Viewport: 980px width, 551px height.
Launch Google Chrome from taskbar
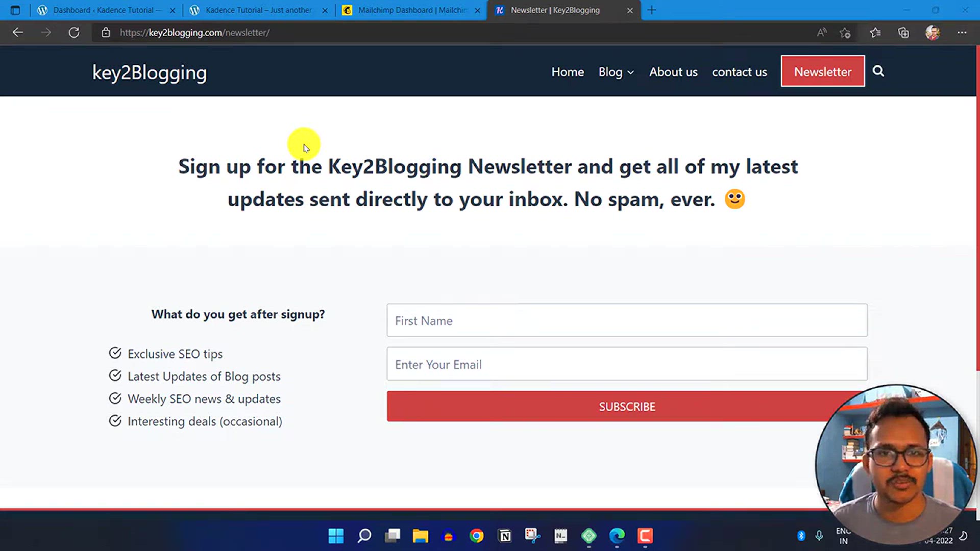coord(477,536)
